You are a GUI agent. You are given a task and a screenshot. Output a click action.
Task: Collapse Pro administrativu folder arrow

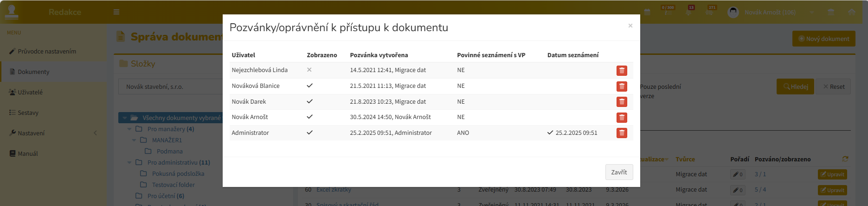(129, 163)
